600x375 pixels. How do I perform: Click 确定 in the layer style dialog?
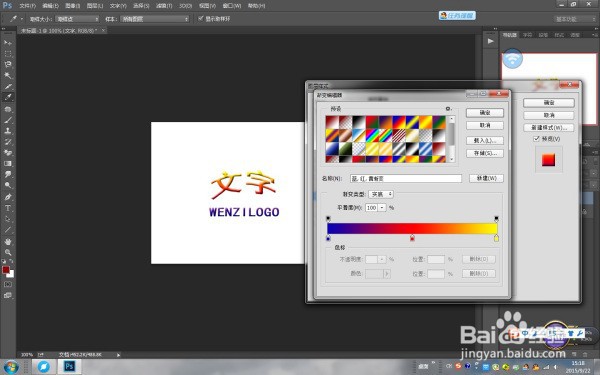point(549,103)
